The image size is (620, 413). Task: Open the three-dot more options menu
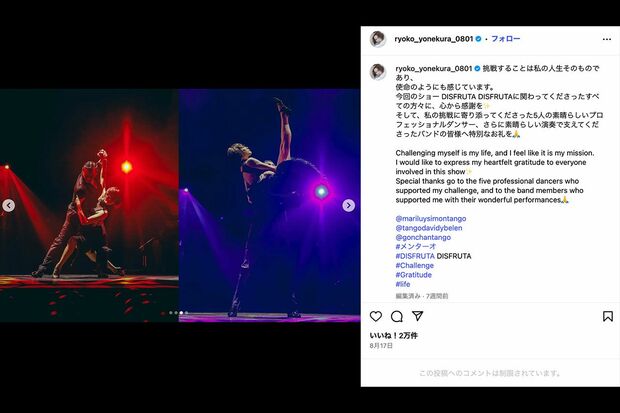tap(607, 39)
